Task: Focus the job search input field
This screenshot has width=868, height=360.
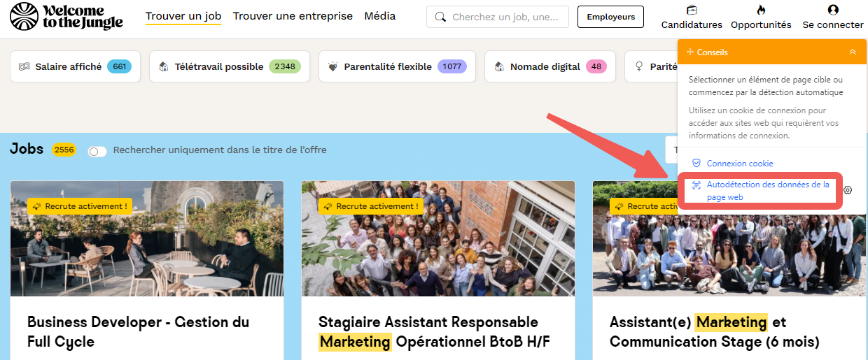Action: click(498, 17)
